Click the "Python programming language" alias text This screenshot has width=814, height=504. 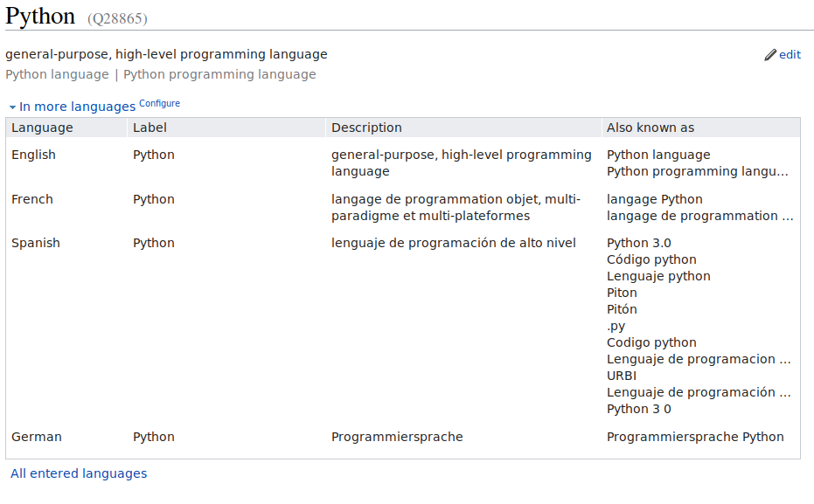(218, 74)
